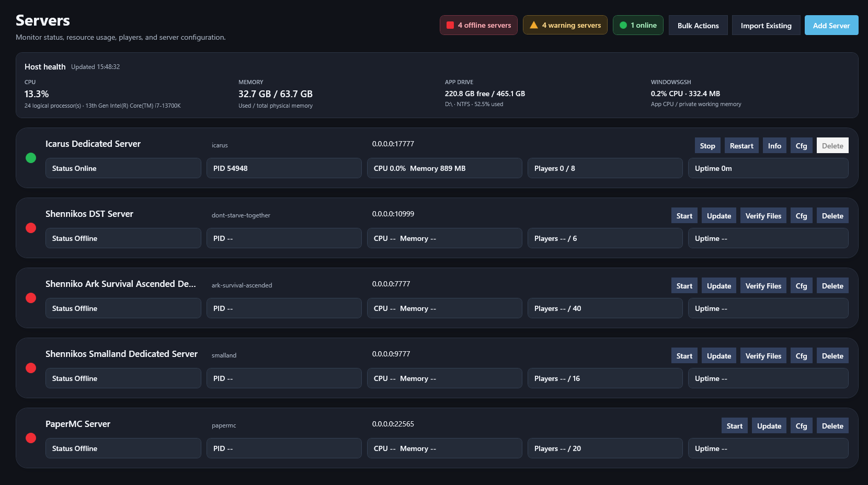Click red status dot for Shennikos DST Server
This screenshot has width=868, height=485.
31,228
